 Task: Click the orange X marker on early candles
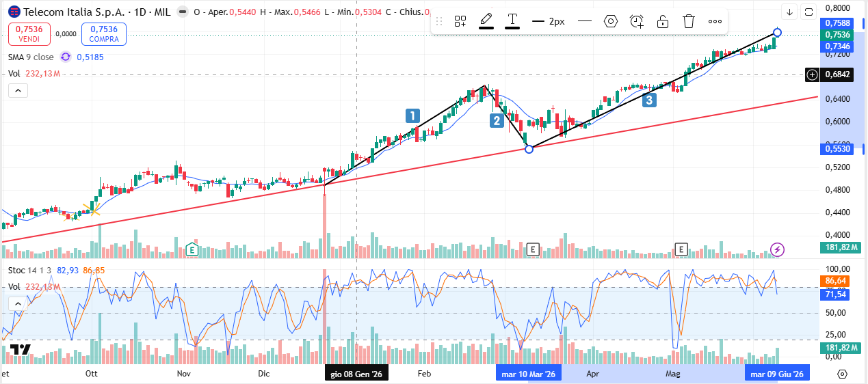coord(92,208)
